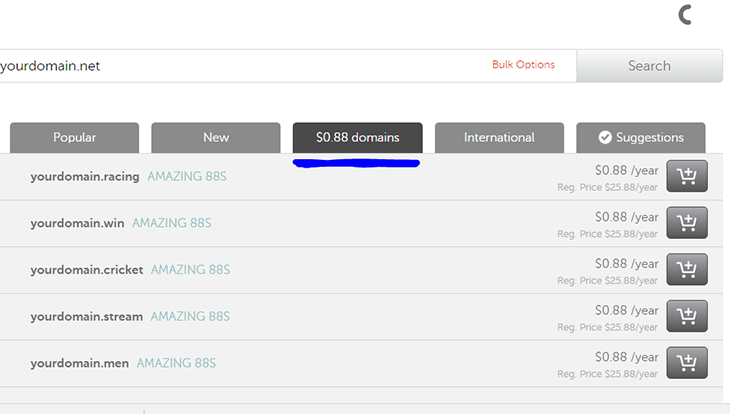The image size is (730, 414).
Task: Open Bulk Options link
Action: click(523, 65)
